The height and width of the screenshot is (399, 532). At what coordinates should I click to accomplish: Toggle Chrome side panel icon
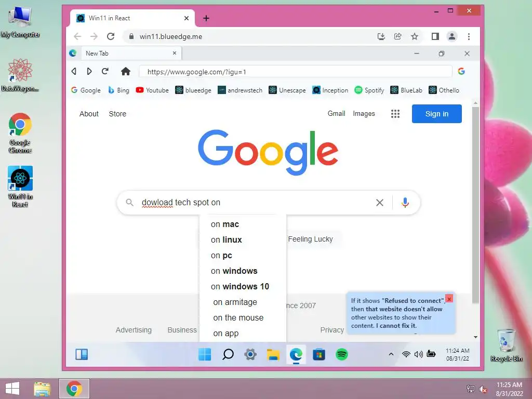pyautogui.click(x=435, y=36)
